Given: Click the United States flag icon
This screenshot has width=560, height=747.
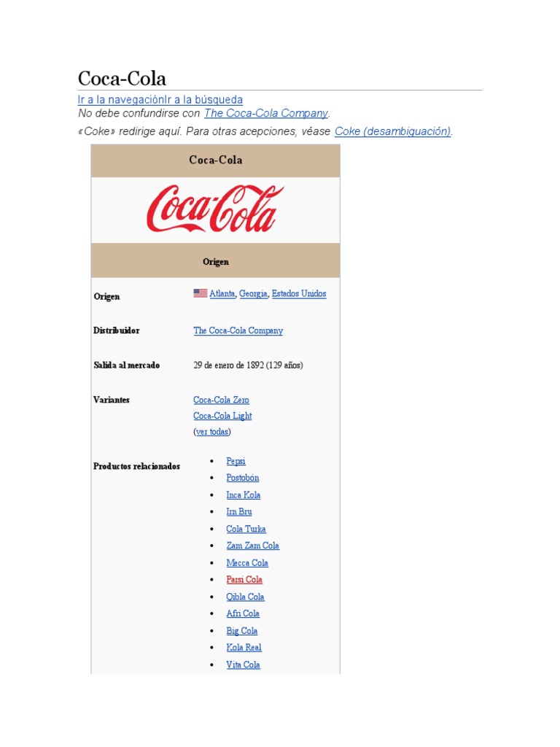Looking at the screenshot, I should tap(200, 293).
